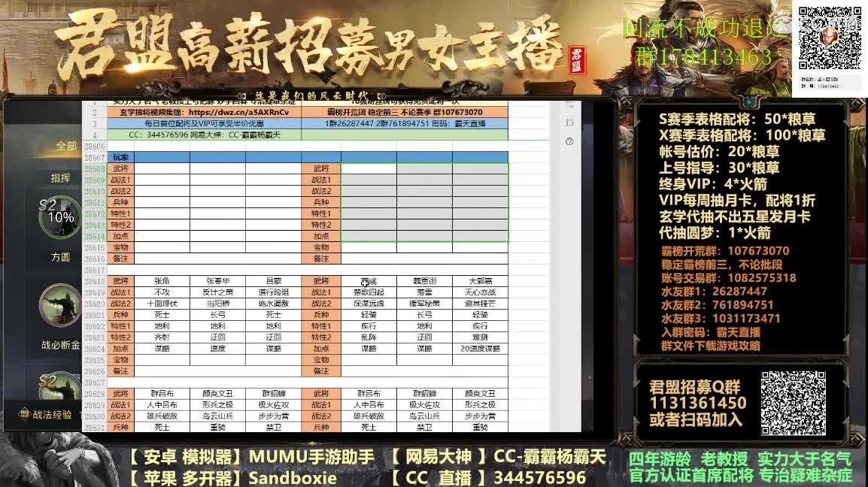Image resolution: width=868 pixels, height=487 pixels.
Task: Click the cell containing 难测
Action: pyautogui.click(x=480, y=337)
